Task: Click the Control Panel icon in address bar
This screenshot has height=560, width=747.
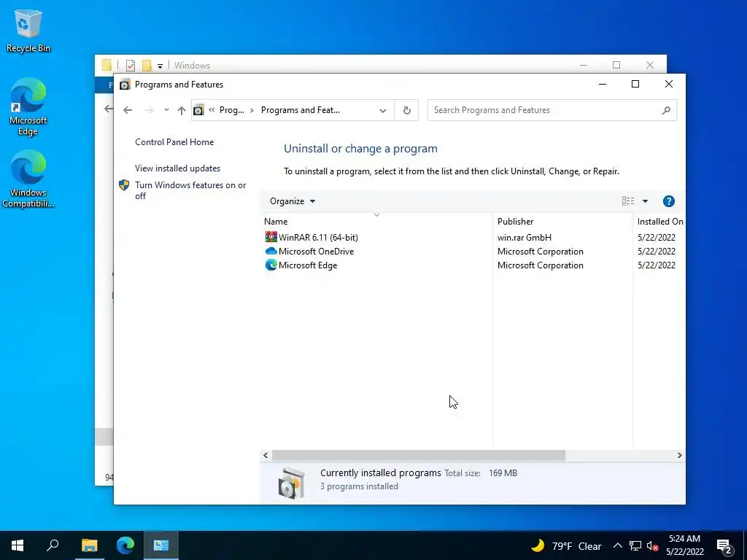Action: click(198, 110)
